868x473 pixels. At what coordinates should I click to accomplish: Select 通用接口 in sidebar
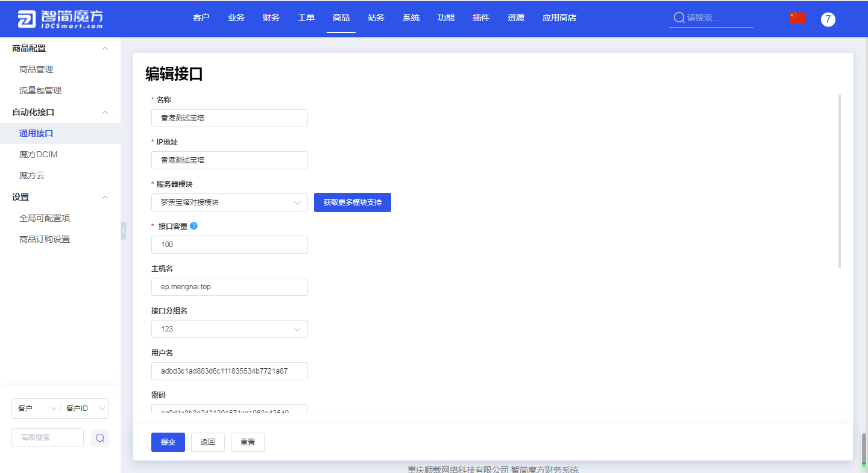[60, 133]
